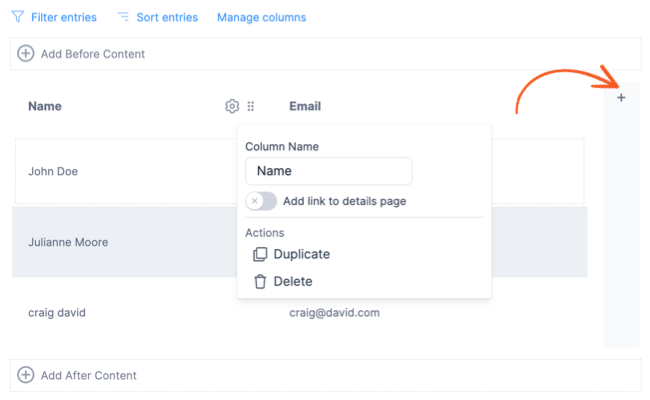Click 'Add link to details page' label

344,201
